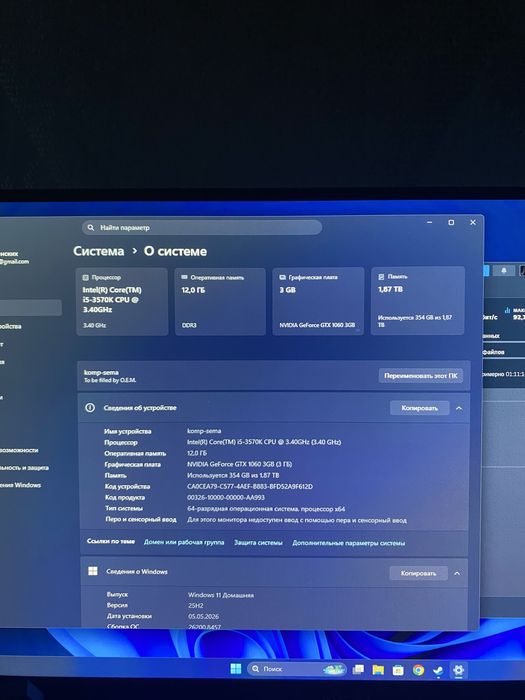
Task: Open Домен или рабочая группа link
Action: click(x=184, y=542)
